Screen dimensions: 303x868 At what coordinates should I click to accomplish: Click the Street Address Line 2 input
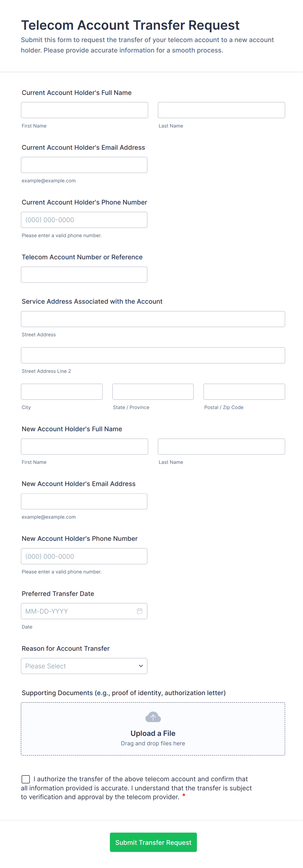[x=153, y=356]
